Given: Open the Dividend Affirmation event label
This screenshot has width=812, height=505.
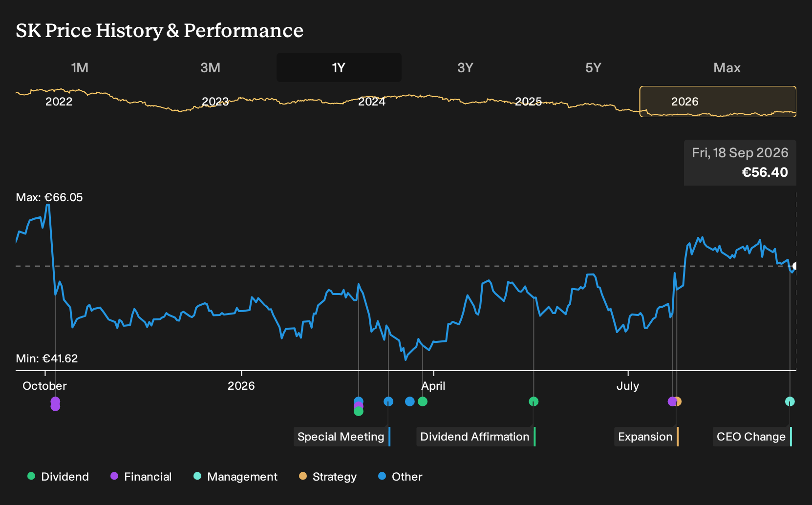Looking at the screenshot, I should pos(475,437).
